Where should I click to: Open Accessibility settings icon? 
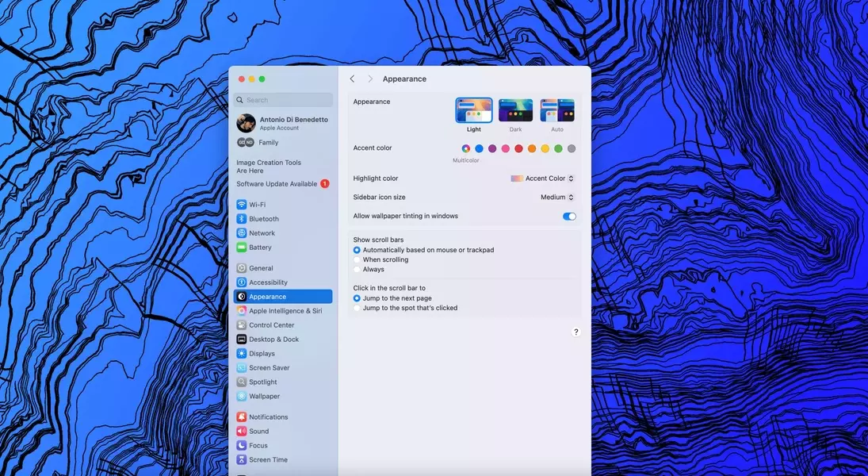point(242,282)
